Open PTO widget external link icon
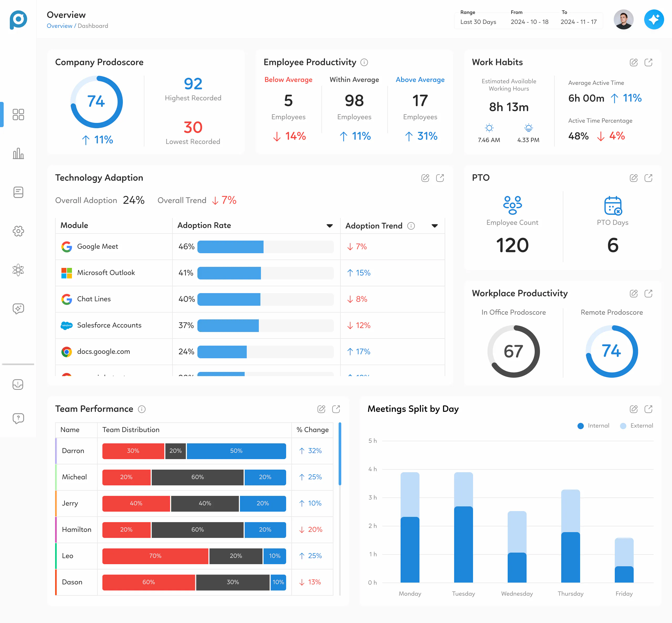672x623 pixels. click(x=648, y=178)
